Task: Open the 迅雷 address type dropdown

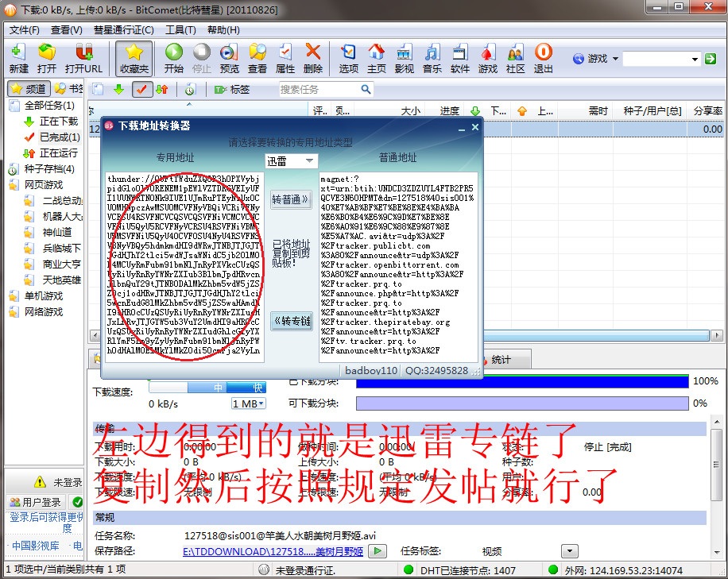Action: click(291, 161)
